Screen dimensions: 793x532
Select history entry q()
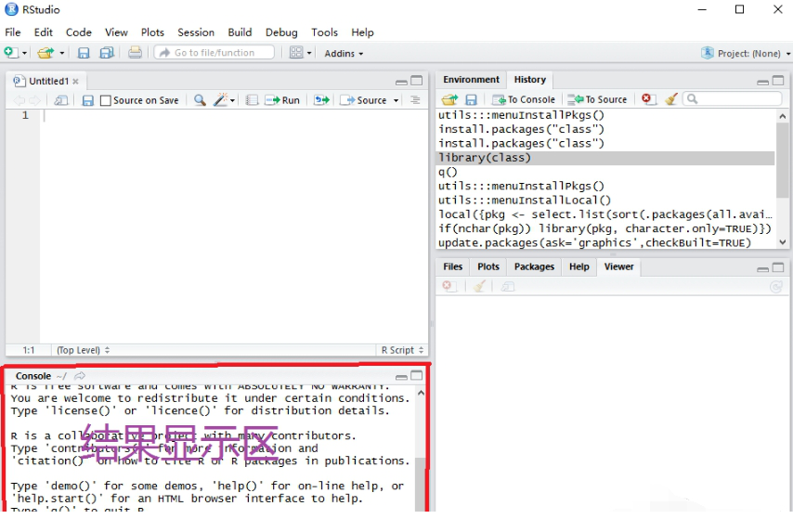pos(605,172)
